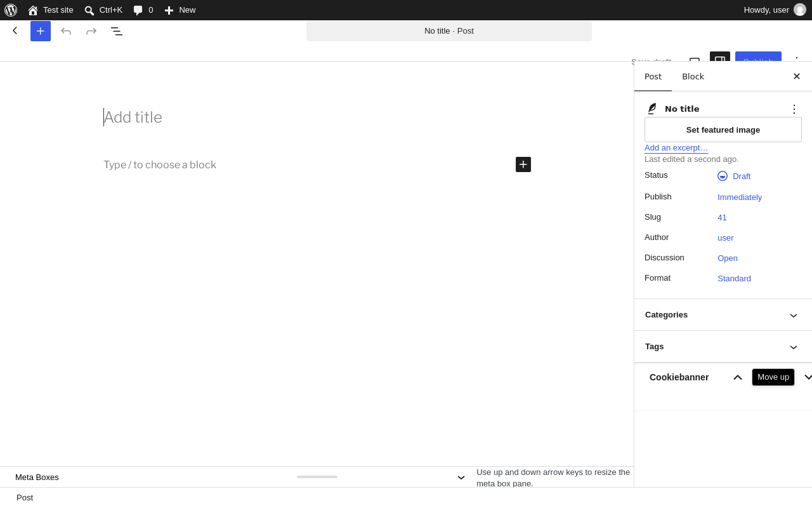Expand the Categories panel
Viewport: 812px width, 508px height.
pyautogui.click(x=723, y=315)
